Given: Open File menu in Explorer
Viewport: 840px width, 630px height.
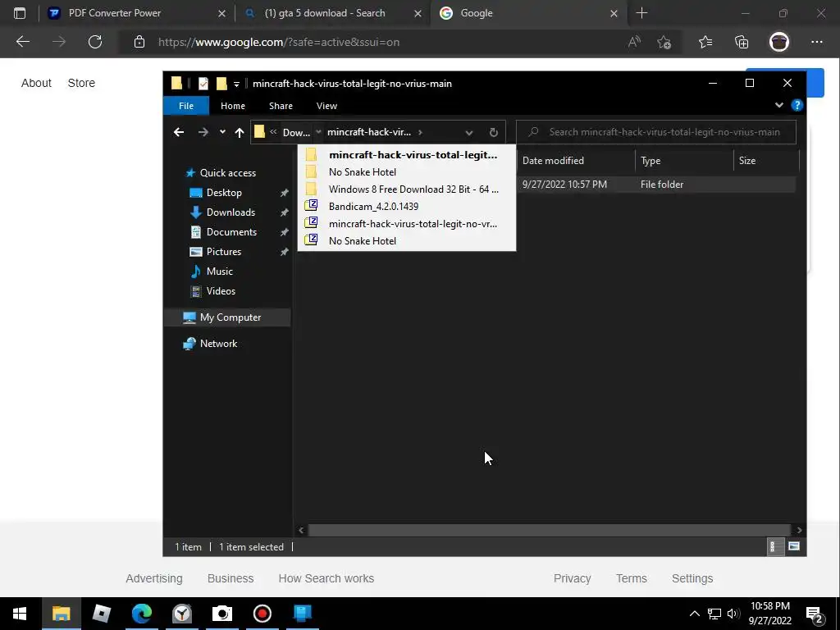Looking at the screenshot, I should tap(186, 106).
